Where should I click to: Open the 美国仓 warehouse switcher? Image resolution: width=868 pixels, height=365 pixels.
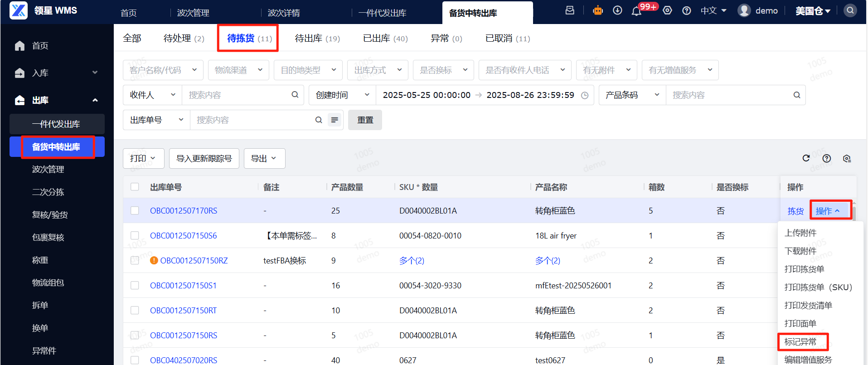click(813, 11)
